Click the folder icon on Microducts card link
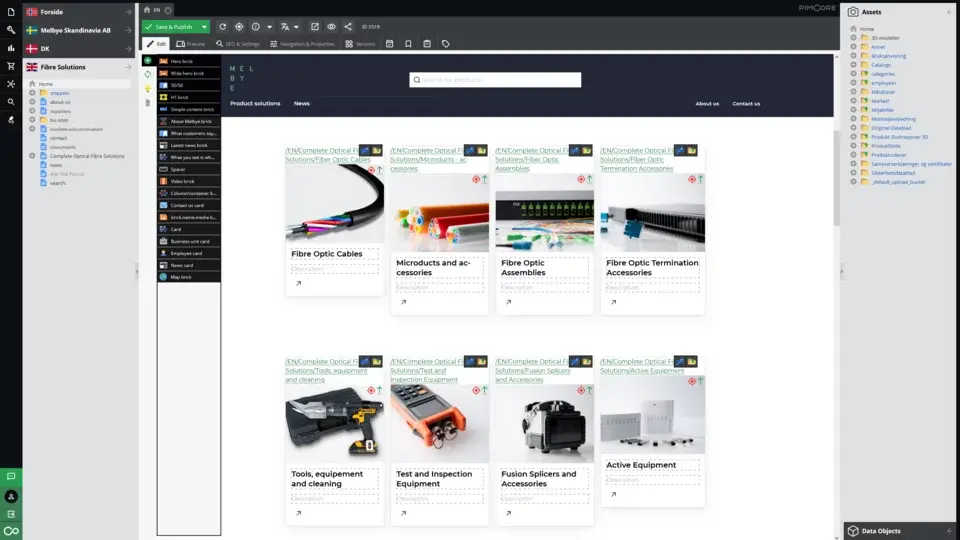 [482, 151]
